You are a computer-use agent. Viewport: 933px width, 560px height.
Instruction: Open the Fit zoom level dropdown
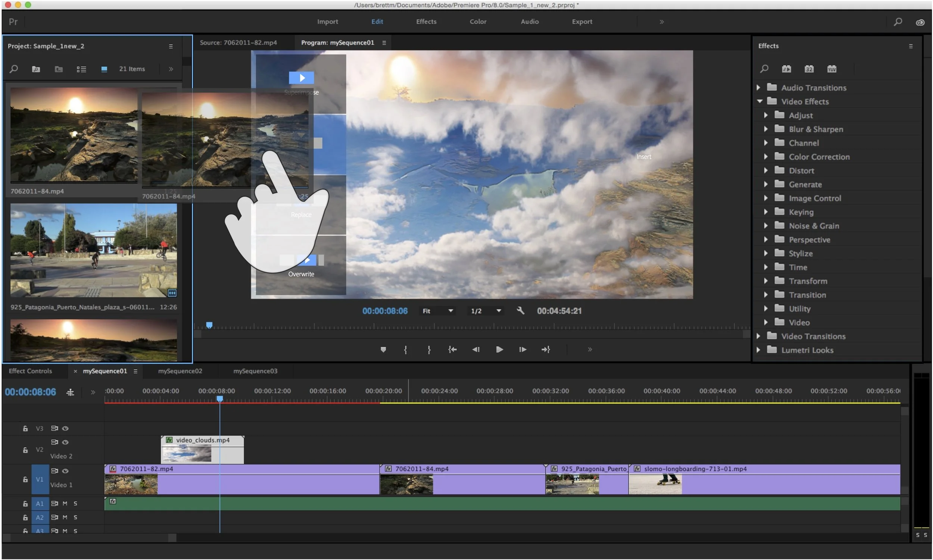[x=437, y=310]
